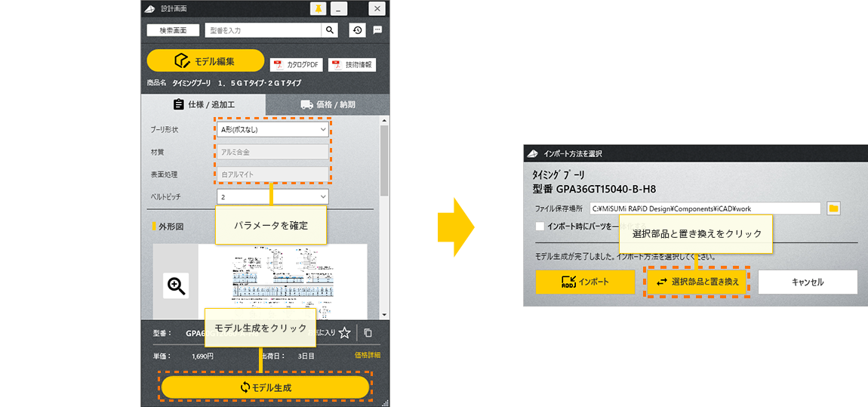The height and width of the screenshot is (407, 868).
Task: Click the 検索画面 button
Action: point(173,30)
